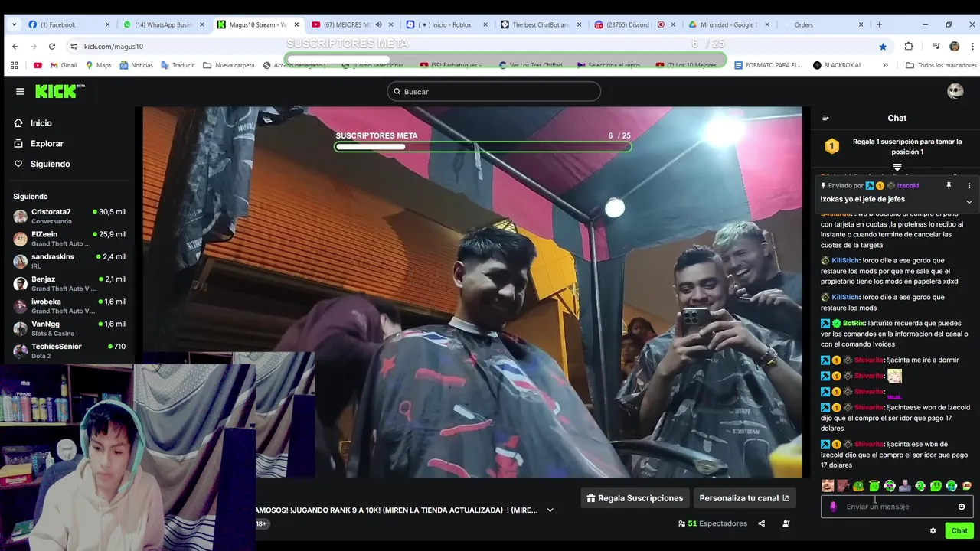Click the gold position 1 badge
This screenshot has height=551, width=980.
click(831, 146)
